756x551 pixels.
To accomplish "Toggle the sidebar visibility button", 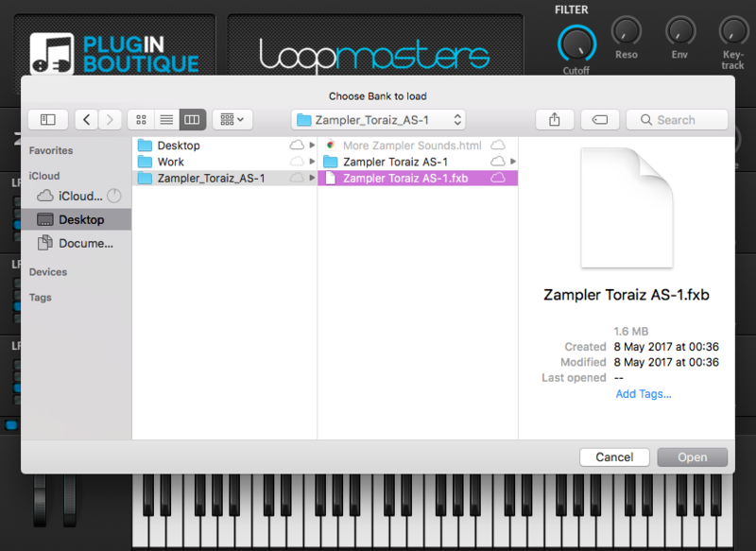I will [48, 119].
